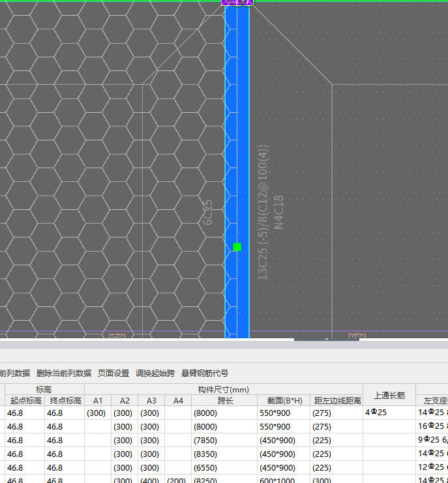Click 删除当前列数据 in the table toolbar
448x483 pixels.
(64, 373)
